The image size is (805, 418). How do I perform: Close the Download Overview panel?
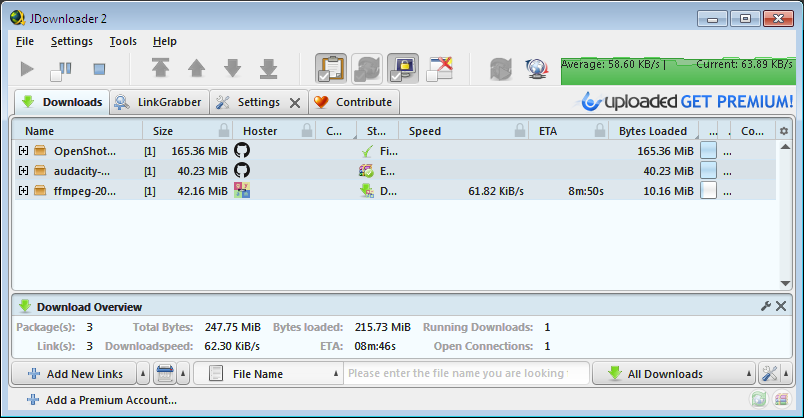[x=781, y=307]
